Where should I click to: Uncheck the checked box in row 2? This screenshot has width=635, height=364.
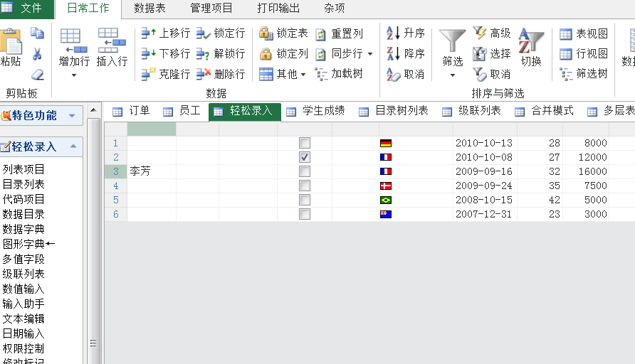(x=305, y=157)
